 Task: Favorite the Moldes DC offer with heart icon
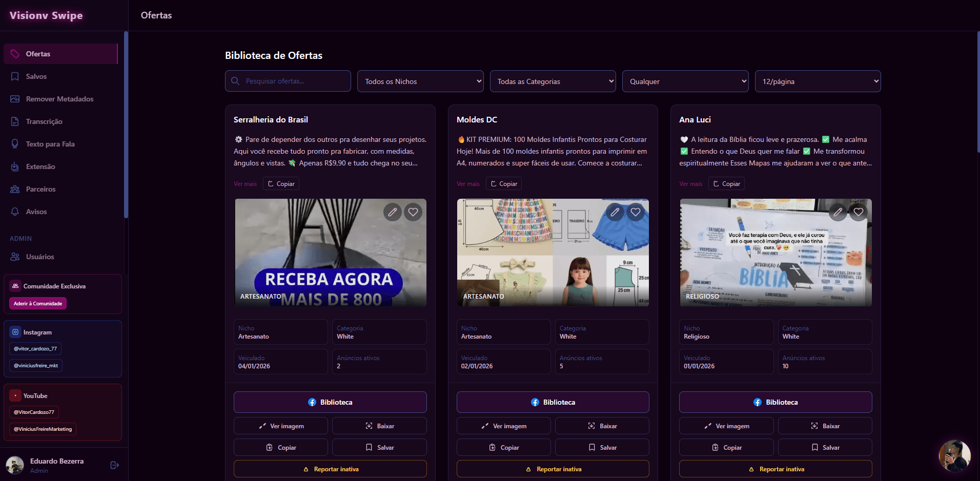point(636,212)
